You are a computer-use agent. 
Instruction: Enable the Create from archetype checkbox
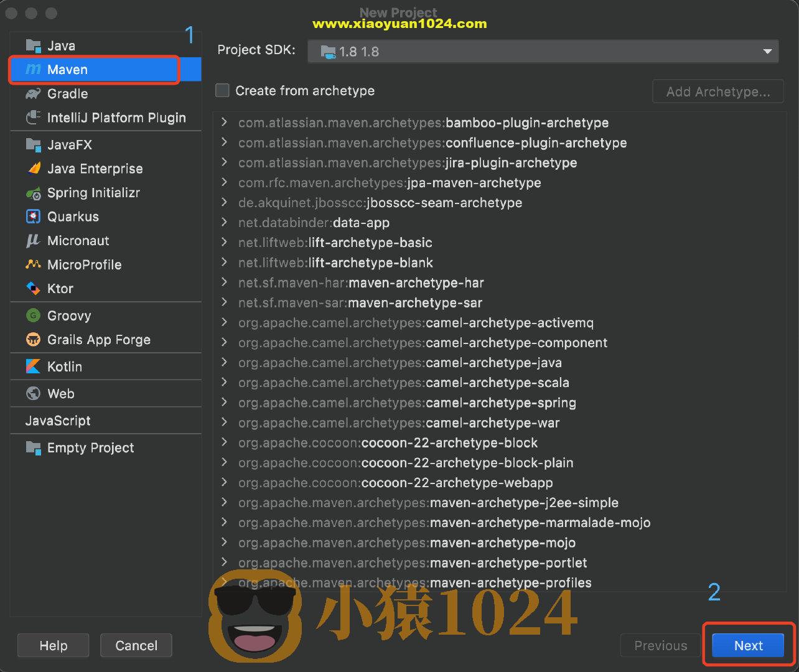point(222,90)
